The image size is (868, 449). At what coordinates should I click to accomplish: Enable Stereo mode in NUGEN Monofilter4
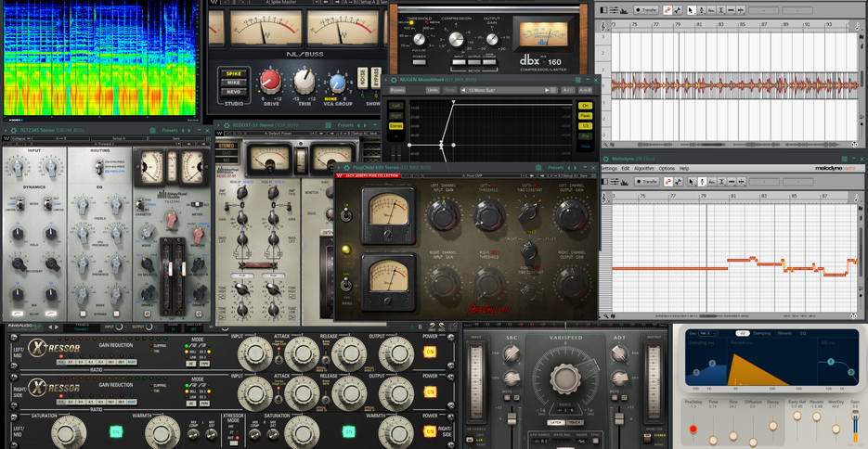coord(395,126)
